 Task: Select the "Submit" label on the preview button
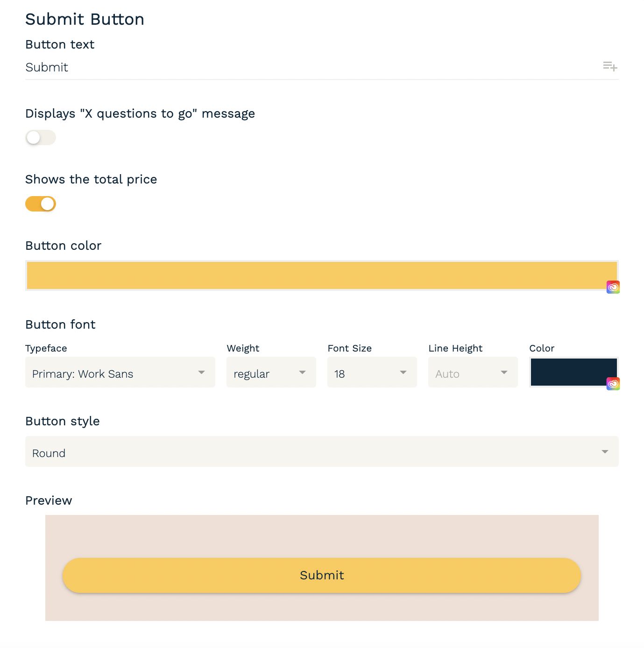(321, 575)
